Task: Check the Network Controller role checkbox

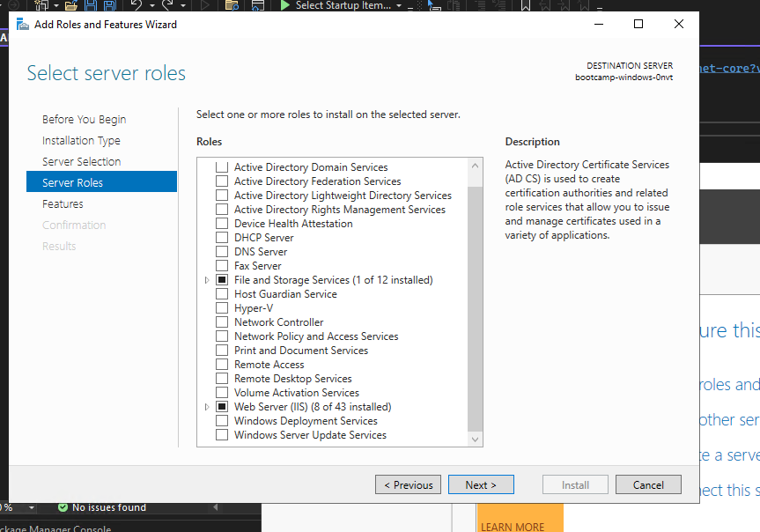Action: point(222,322)
